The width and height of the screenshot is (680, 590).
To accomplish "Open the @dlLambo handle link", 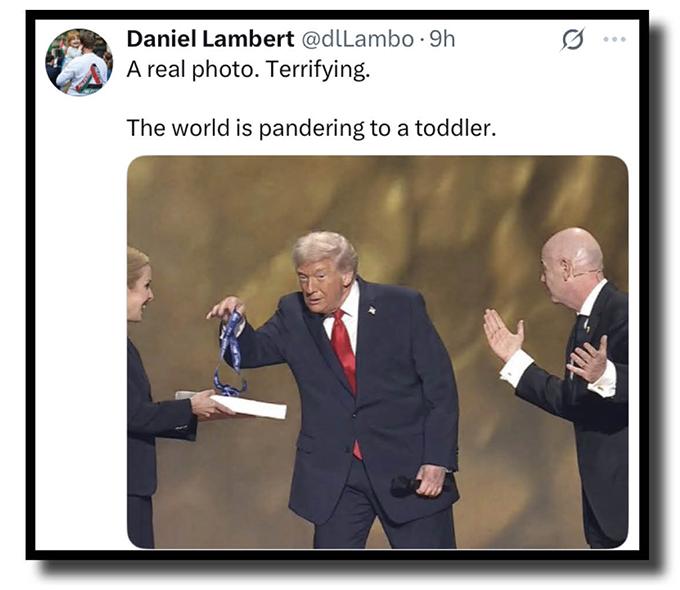I will 357,39.
